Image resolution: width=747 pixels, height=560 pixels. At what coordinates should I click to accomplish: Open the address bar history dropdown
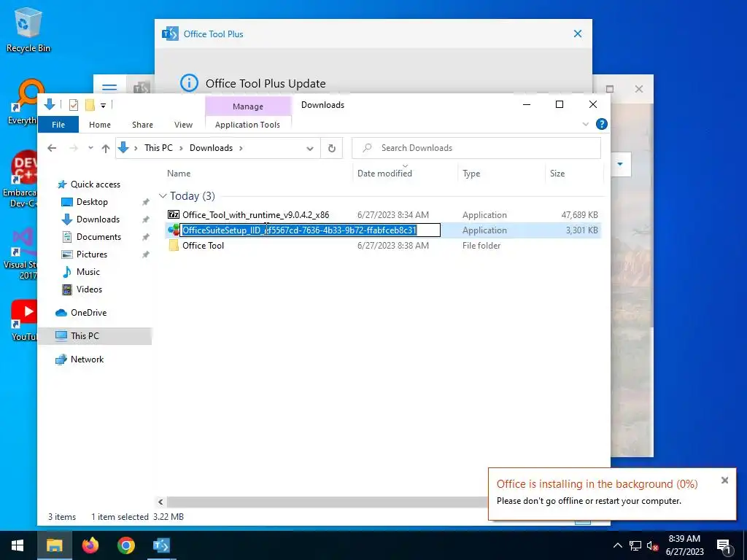click(x=309, y=148)
